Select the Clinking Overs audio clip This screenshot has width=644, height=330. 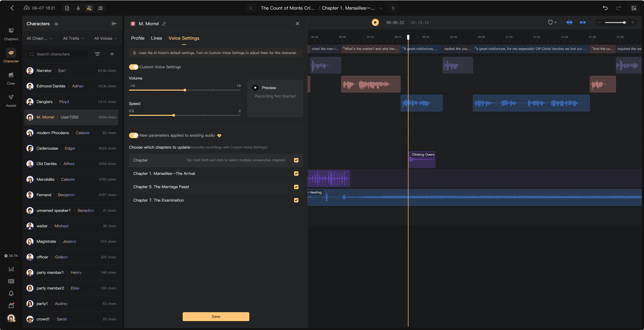coord(422,159)
